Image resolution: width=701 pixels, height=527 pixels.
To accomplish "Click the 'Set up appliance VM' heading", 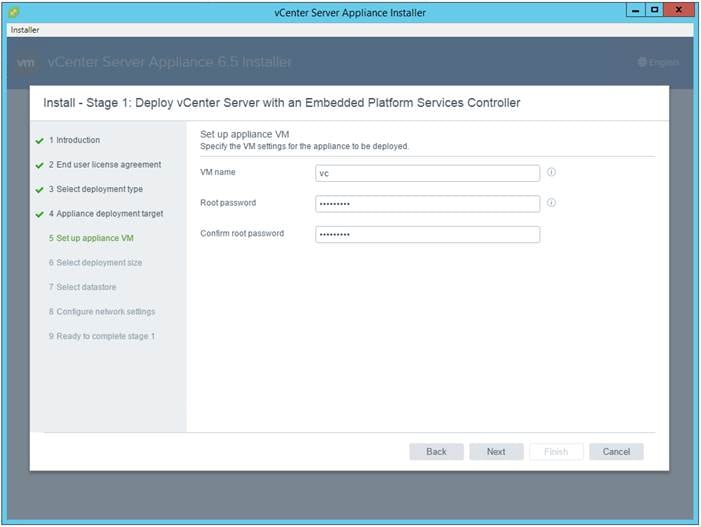I will coord(245,134).
